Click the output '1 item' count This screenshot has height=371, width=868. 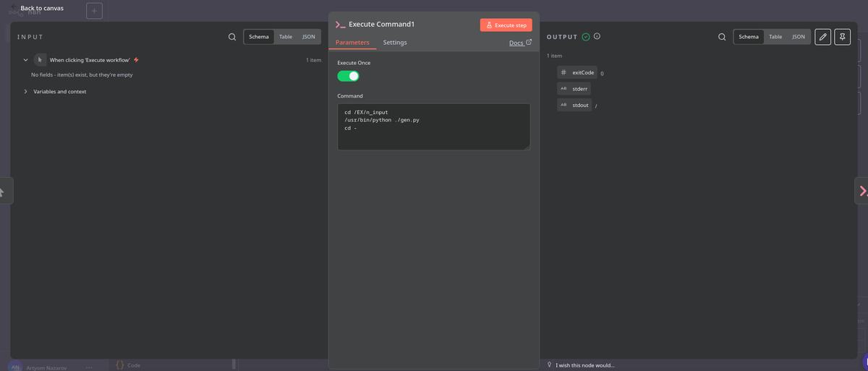coord(554,56)
